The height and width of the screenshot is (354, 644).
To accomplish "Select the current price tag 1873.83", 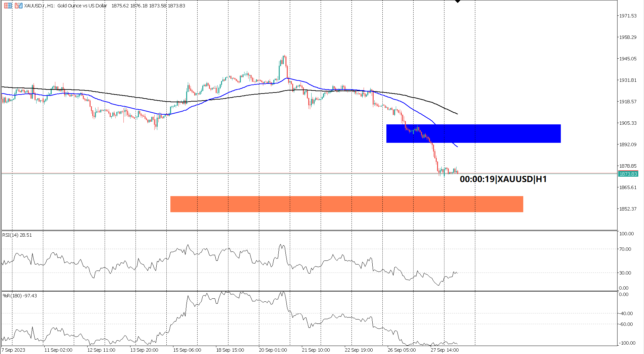I will (x=628, y=174).
